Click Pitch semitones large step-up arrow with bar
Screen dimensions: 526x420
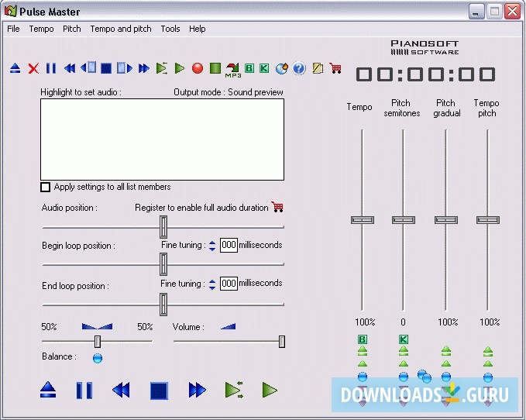(404, 351)
